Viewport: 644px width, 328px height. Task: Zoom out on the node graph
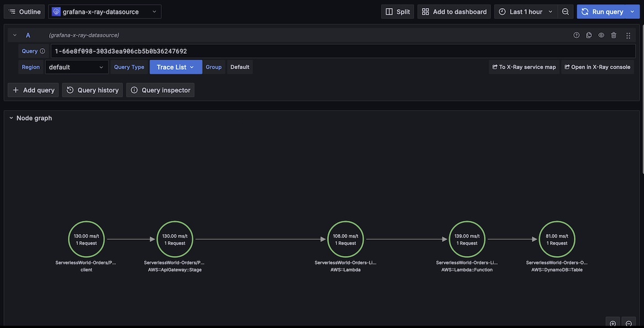629,324
